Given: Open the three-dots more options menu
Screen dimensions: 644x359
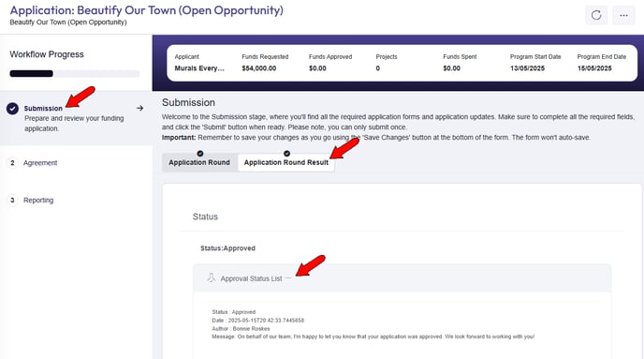Looking at the screenshot, I should click(x=623, y=15).
